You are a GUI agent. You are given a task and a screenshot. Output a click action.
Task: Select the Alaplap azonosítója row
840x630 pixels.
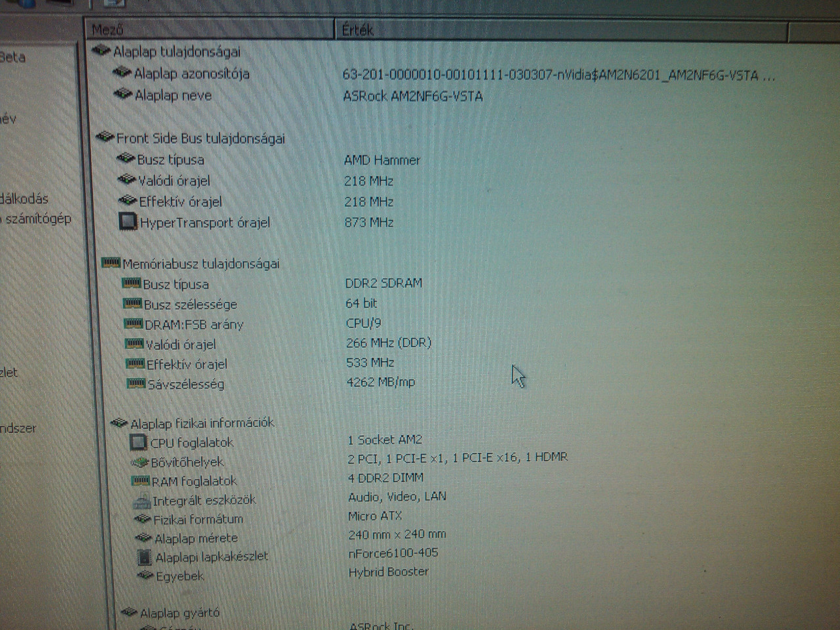(x=192, y=73)
